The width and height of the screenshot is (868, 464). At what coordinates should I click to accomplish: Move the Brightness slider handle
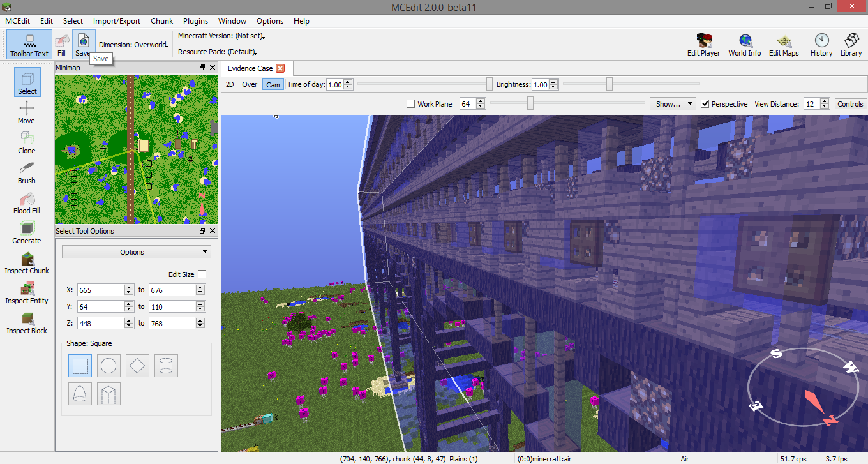coord(610,84)
